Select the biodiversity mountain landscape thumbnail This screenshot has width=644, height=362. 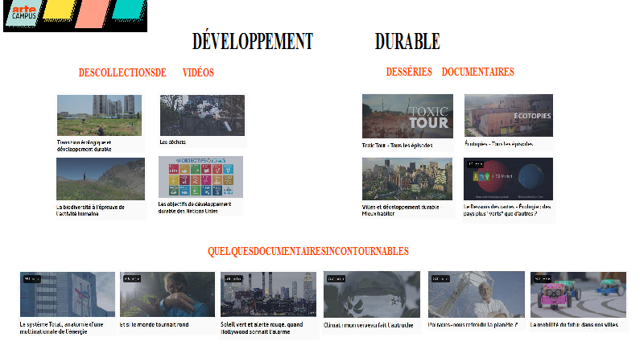pyautogui.click(x=100, y=179)
